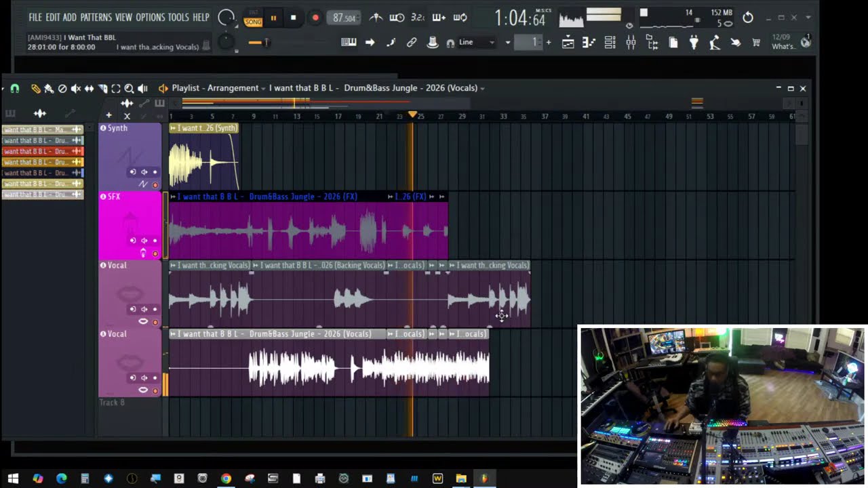This screenshot has width=868, height=488.
Task: Click the red record button
Action: click(315, 18)
